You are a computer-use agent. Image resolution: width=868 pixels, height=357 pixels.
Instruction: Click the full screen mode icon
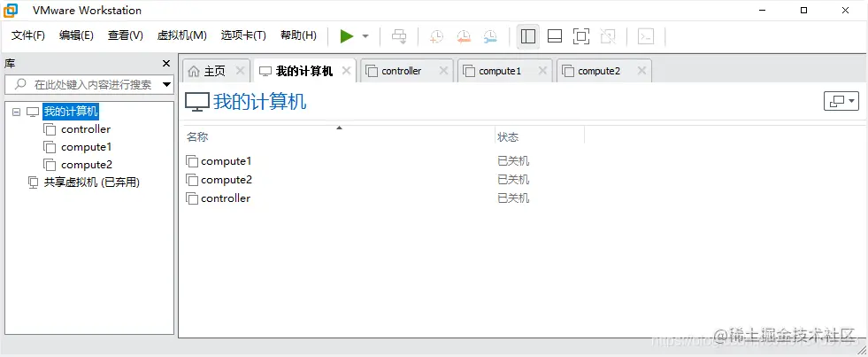(581, 36)
